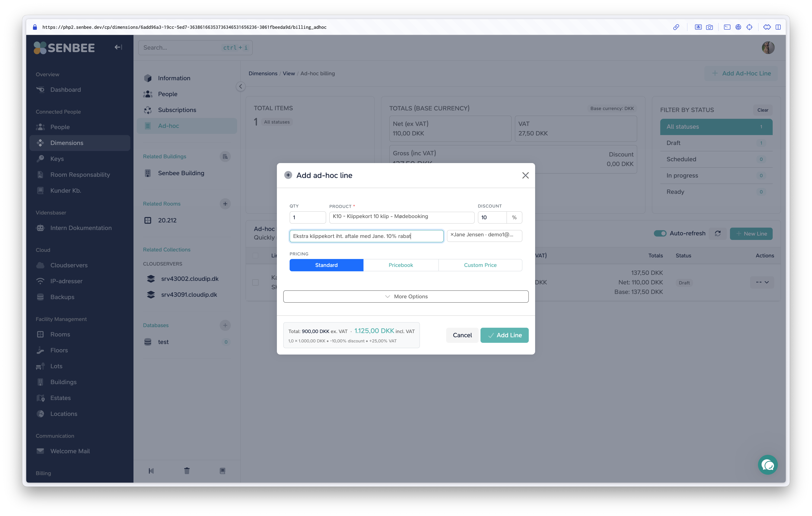812x516 pixels.
Task: Close the Add ad-hoc line dialog
Action: click(x=525, y=175)
